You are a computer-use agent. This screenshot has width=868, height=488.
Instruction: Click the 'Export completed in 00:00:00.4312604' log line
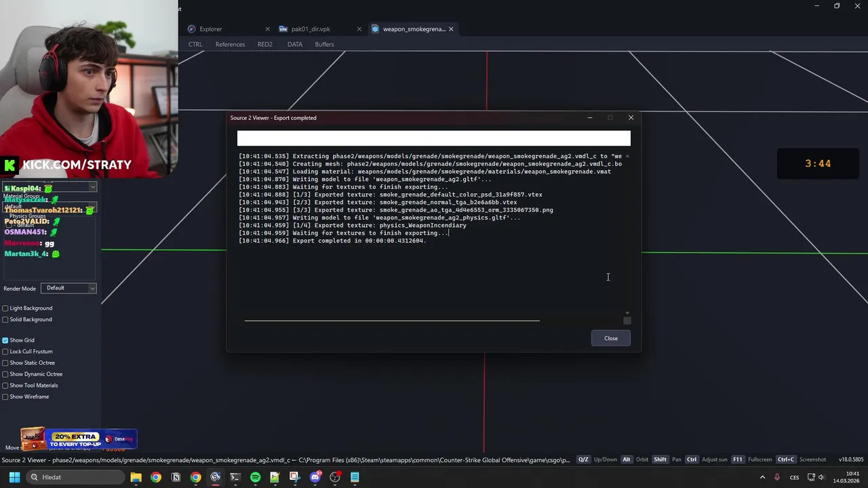point(332,241)
